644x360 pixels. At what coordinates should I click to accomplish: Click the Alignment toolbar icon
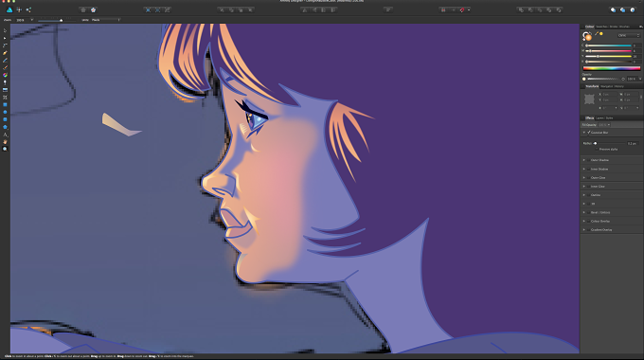pos(387,9)
